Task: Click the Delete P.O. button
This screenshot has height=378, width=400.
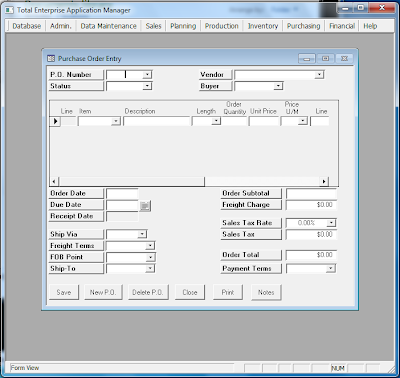Action: [148, 292]
